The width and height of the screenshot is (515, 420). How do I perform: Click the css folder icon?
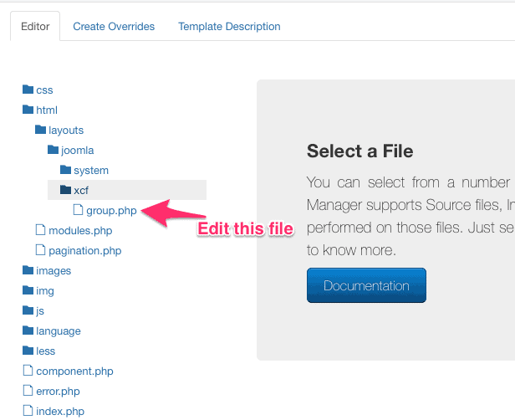click(x=28, y=90)
